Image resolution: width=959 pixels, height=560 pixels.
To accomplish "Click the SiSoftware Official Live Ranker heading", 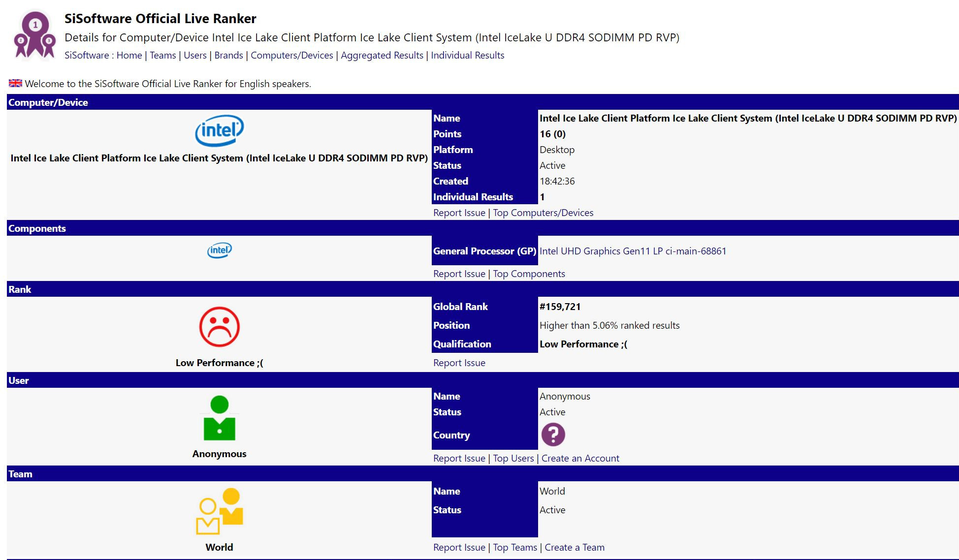I will pos(160,19).
